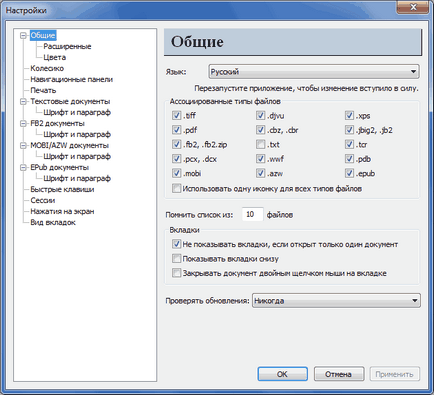Screen dimensions: 434x395
Task: Open Шрифт и параграф under Текстовые документы
Action: point(77,112)
